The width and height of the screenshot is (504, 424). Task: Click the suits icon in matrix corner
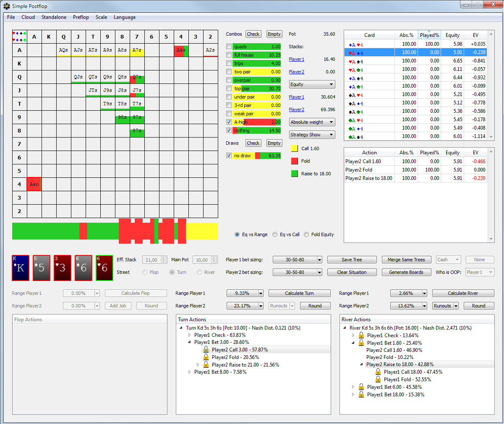pyautogui.click(x=19, y=36)
